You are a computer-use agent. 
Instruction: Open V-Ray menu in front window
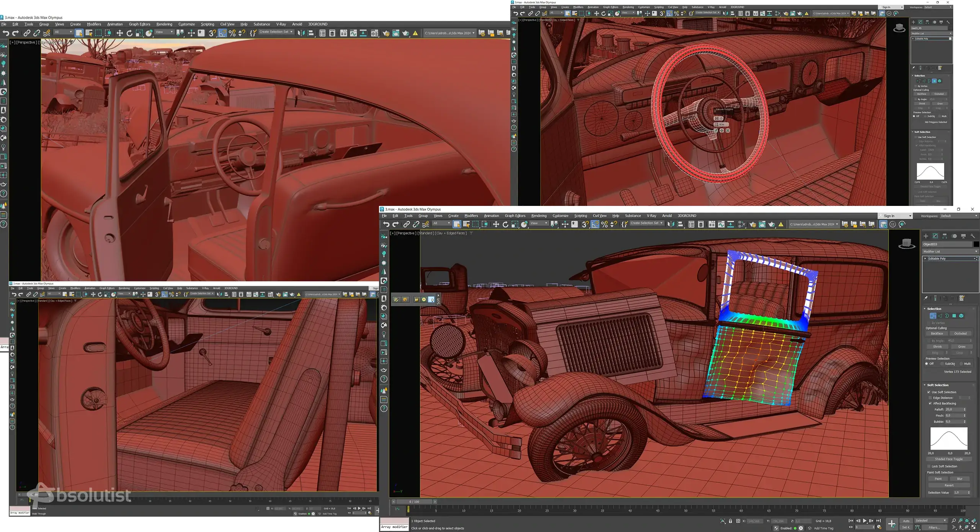[x=651, y=216]
